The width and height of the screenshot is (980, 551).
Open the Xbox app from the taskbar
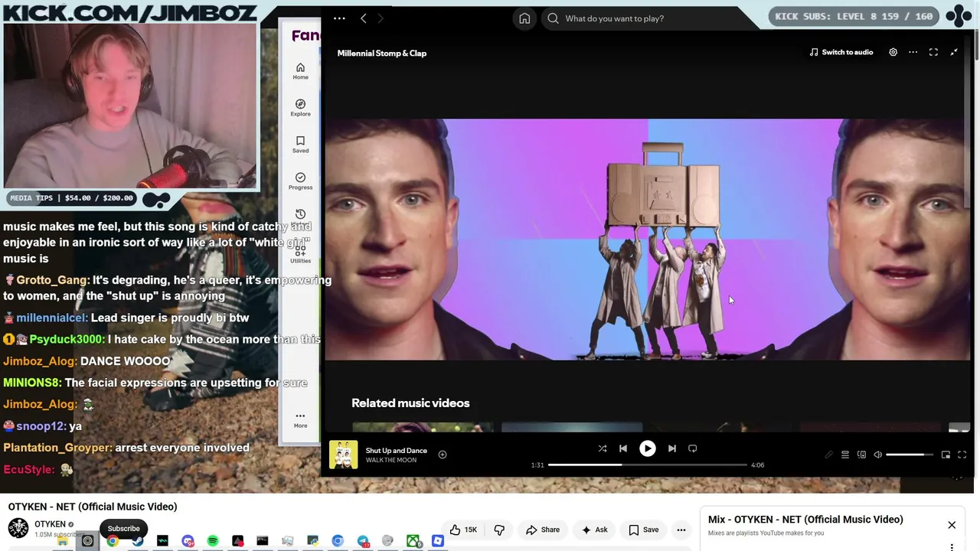click(x=413, y=541)
